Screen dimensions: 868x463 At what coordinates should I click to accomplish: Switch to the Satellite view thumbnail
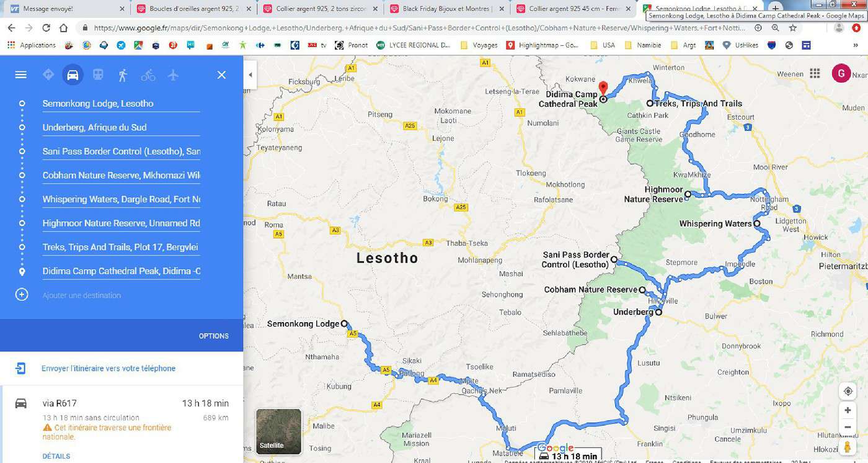coord(279,431)
